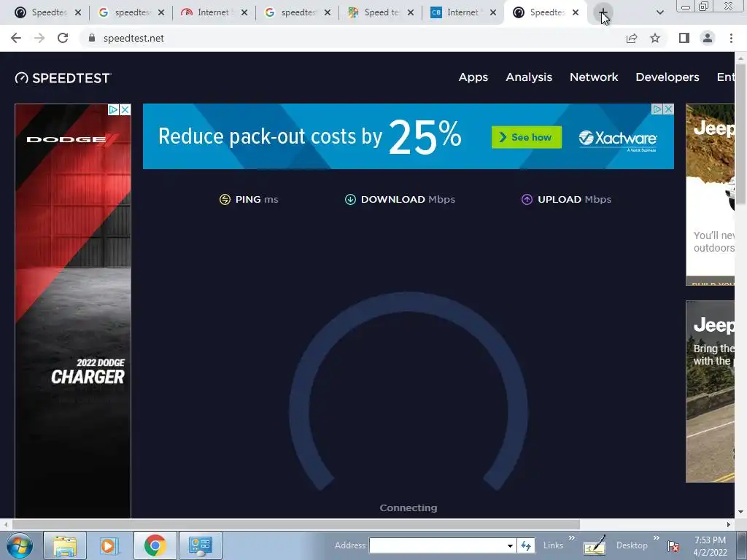Open the Analysis nav menu
This screenshot has height=560, width=747.
[x=529, y=77]
